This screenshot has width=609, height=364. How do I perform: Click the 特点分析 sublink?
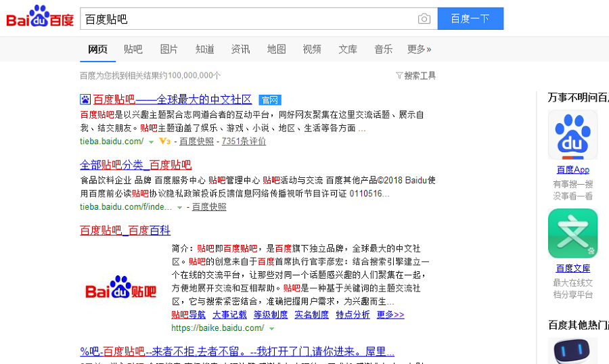(x=353, y=315)
